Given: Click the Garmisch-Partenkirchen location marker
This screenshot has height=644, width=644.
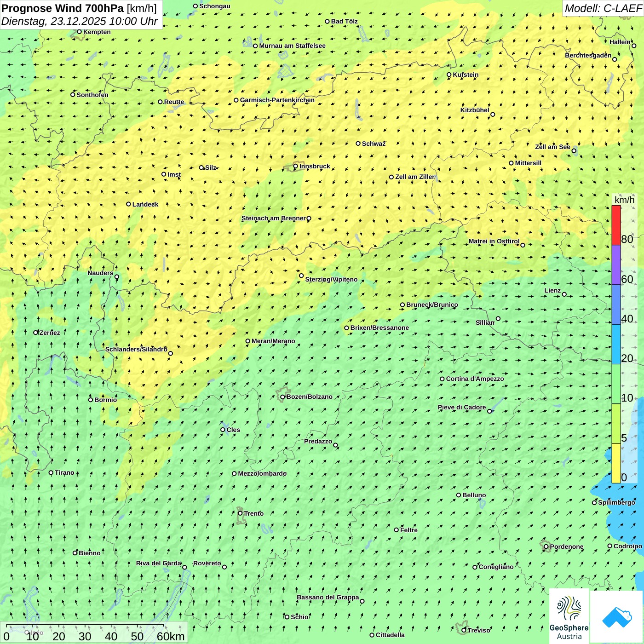Looking at the screenshot, I should (x=236, y=100).
